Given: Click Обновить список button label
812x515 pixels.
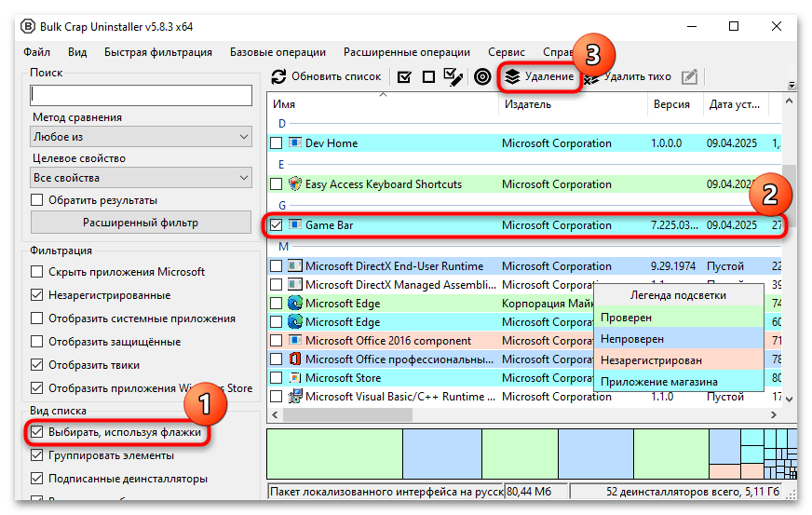Looking at the screenshot, I should (336, 76).
